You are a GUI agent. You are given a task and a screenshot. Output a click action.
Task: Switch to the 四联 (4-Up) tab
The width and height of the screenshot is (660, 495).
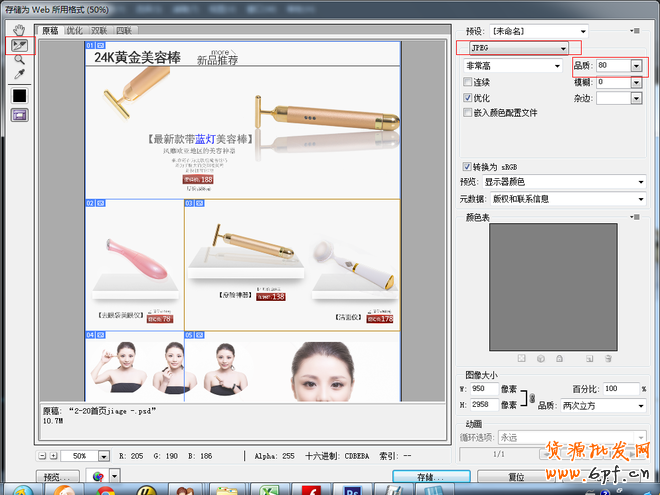tap(124, 31)
